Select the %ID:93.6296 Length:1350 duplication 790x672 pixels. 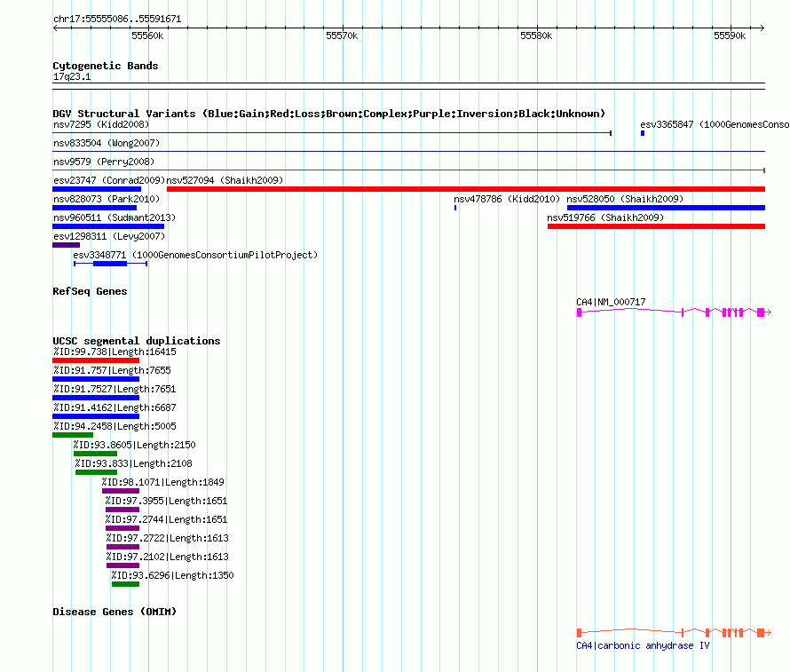click(x=125, y=584)
